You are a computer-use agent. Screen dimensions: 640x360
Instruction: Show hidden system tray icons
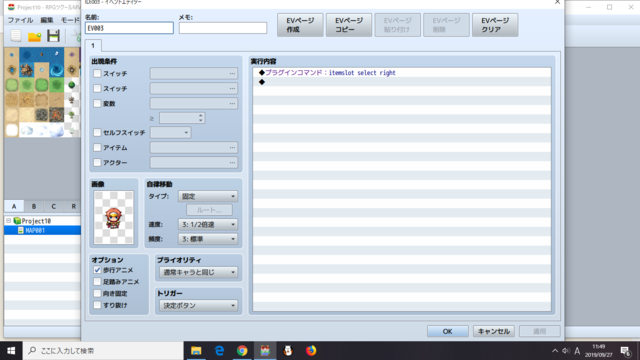555,351
